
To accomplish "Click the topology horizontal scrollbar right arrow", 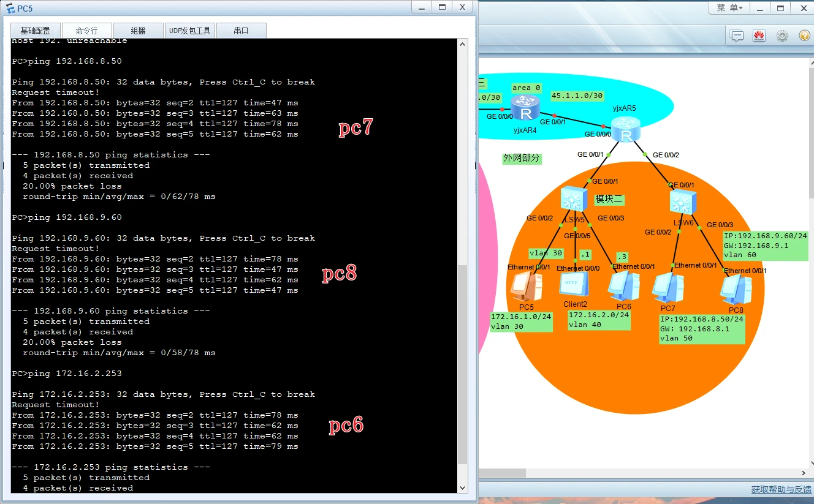I will tap(804, 473).
